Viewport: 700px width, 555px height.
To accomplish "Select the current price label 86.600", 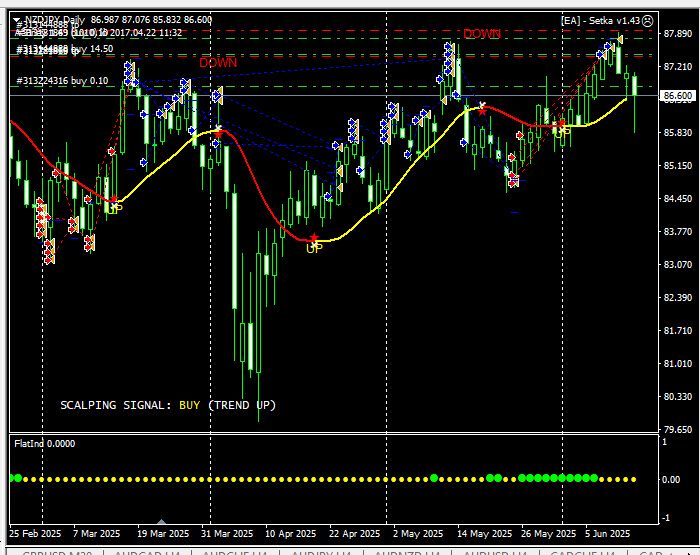I will (678, 96).
